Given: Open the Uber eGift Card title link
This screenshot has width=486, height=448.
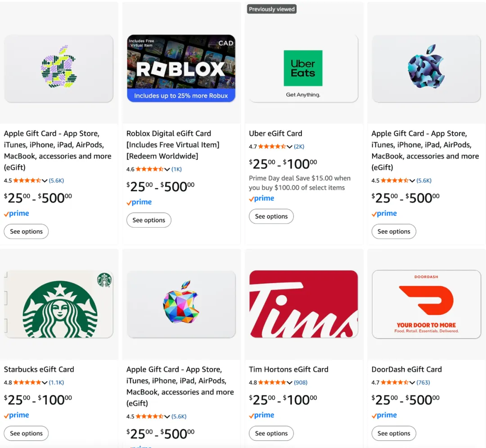Looking at the screenshot, I should (x=275, y=134).
